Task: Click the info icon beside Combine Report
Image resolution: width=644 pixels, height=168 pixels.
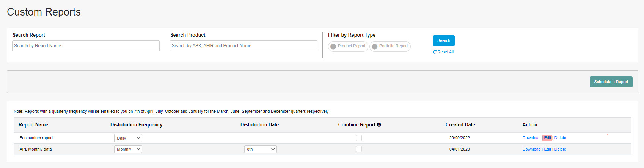Action: pos(379,124)
